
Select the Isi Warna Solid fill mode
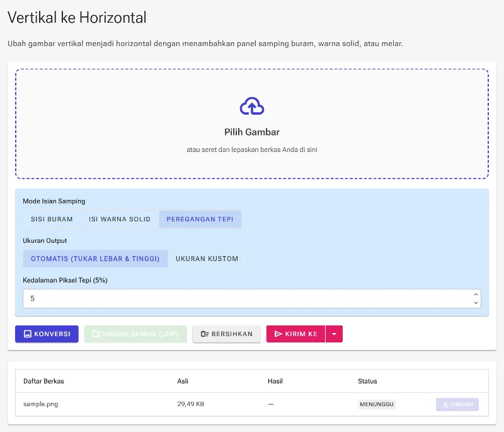point(120,219)
